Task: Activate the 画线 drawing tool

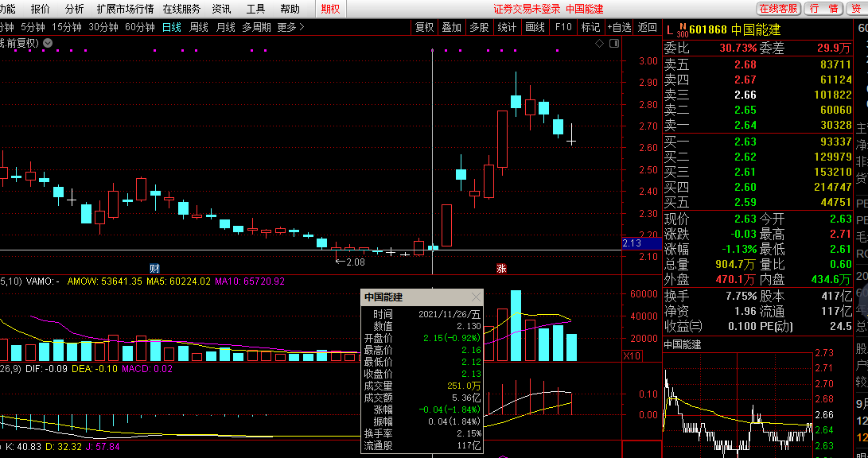Action: coord(535,27)
